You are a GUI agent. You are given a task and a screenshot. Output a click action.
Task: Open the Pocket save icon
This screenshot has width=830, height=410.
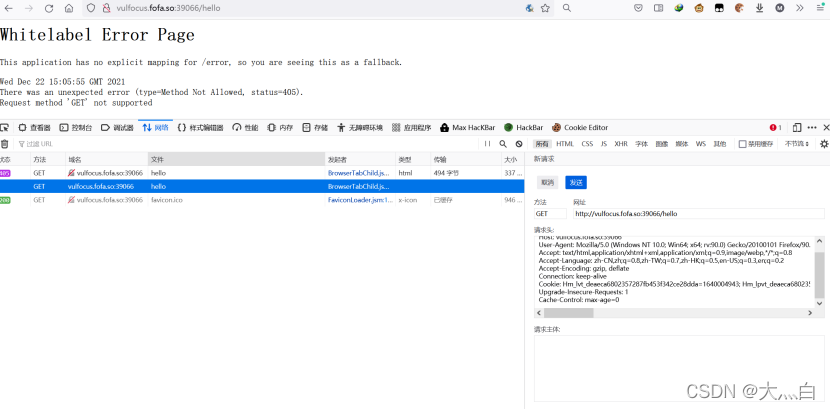(x=639, y=8)
